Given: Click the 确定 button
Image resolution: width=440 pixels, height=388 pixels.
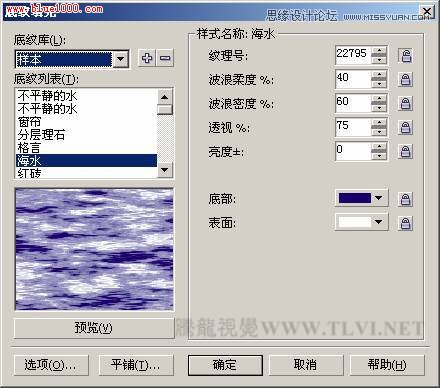Looking at the screenshot, I should pos(225,365).
